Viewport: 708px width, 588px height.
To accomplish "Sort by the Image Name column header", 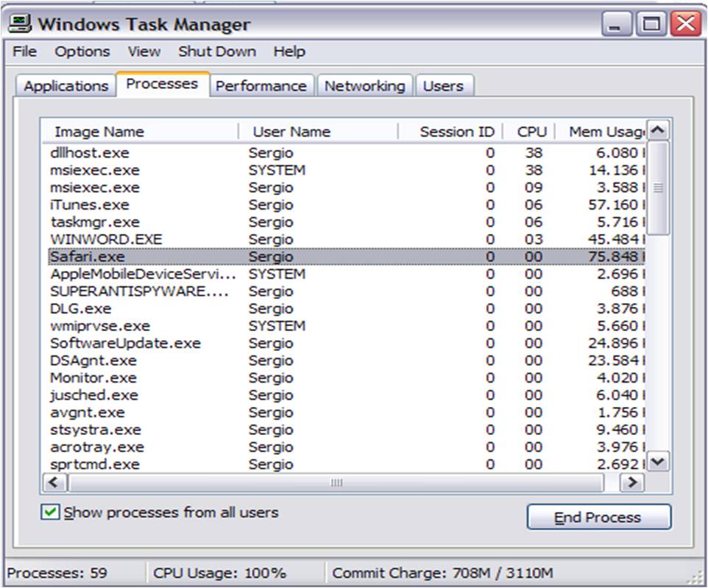I will click(140, 132).
